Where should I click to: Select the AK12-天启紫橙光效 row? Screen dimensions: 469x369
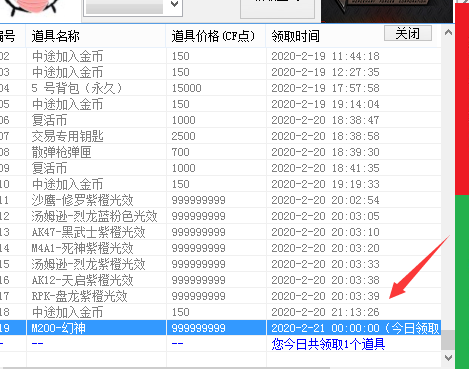(220, 280)
